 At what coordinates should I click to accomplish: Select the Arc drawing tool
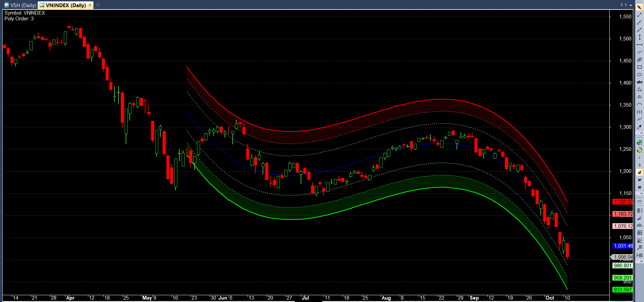639,105
